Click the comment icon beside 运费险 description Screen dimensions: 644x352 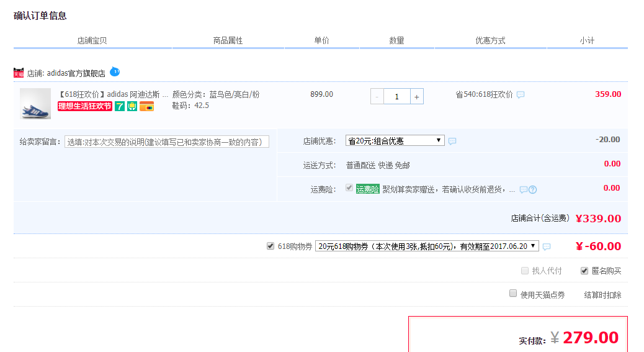click(523, 190)
